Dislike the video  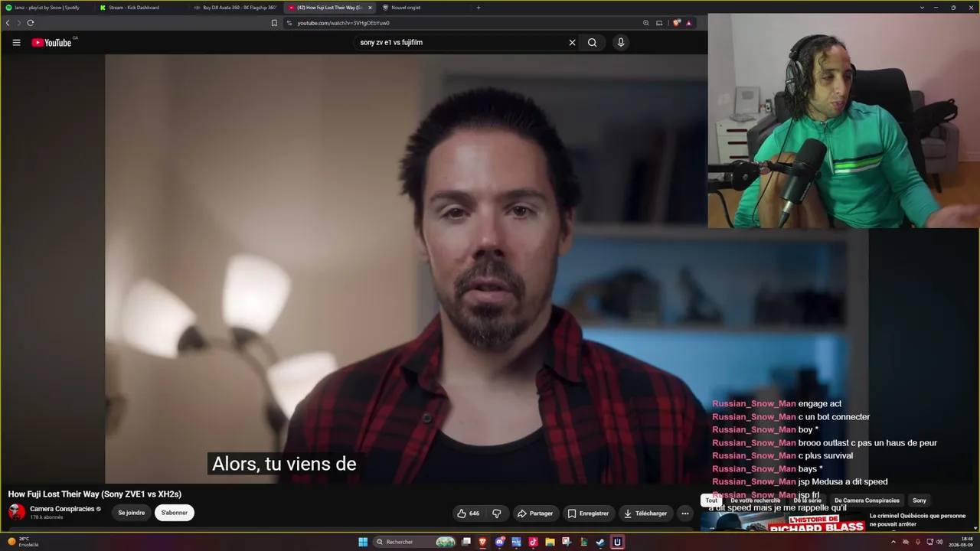pos(496,514)
